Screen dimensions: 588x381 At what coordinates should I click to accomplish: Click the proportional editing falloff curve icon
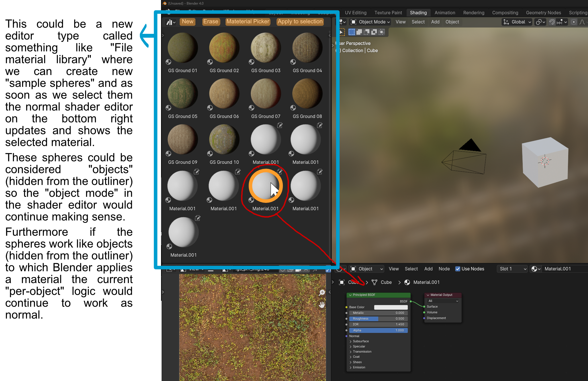click(x=582, y=22)
